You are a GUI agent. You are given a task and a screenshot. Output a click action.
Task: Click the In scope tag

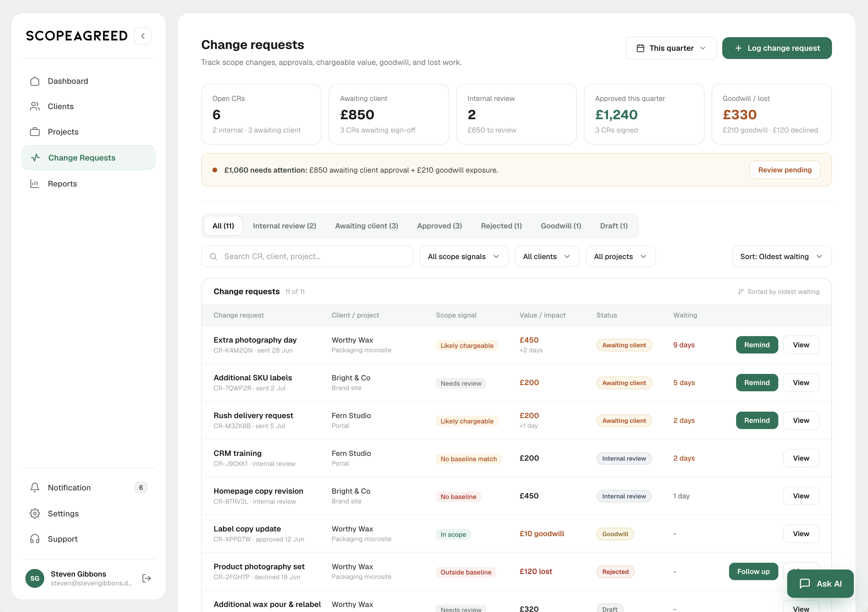[453, 534]
